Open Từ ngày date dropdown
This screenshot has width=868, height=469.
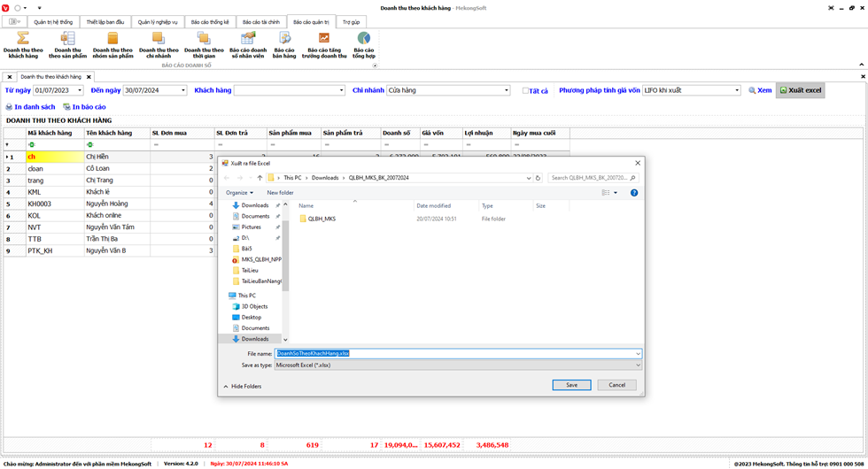pos(80,90)
